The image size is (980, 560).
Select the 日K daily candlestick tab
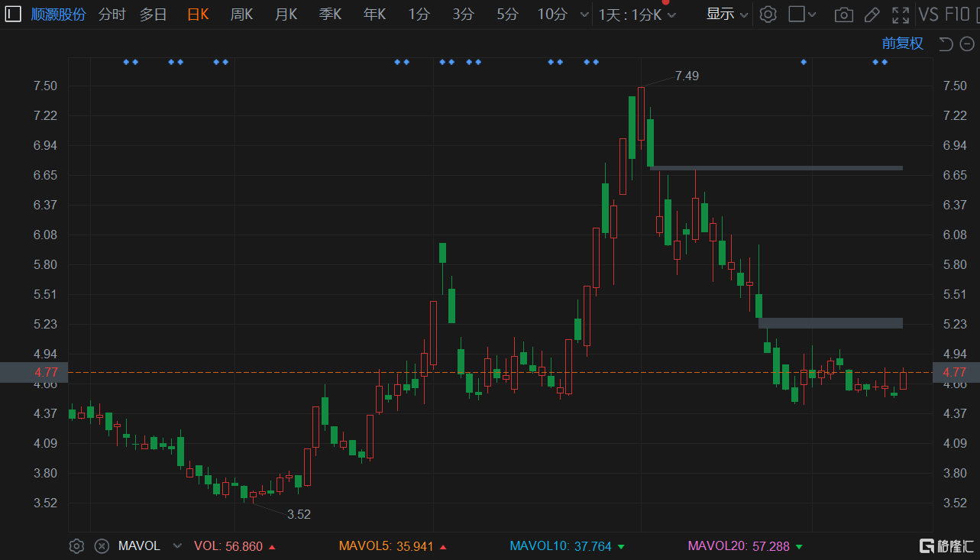tap(198, 14)
